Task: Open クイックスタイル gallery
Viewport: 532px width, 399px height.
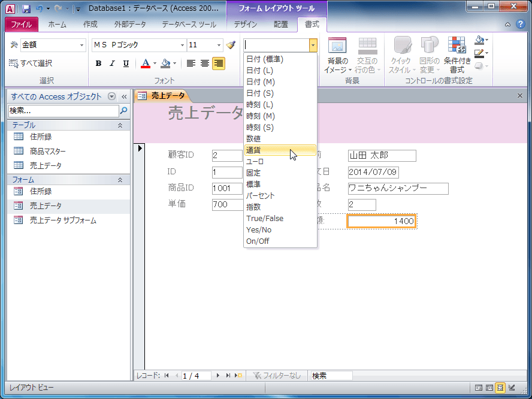Action: coord(403,55)
